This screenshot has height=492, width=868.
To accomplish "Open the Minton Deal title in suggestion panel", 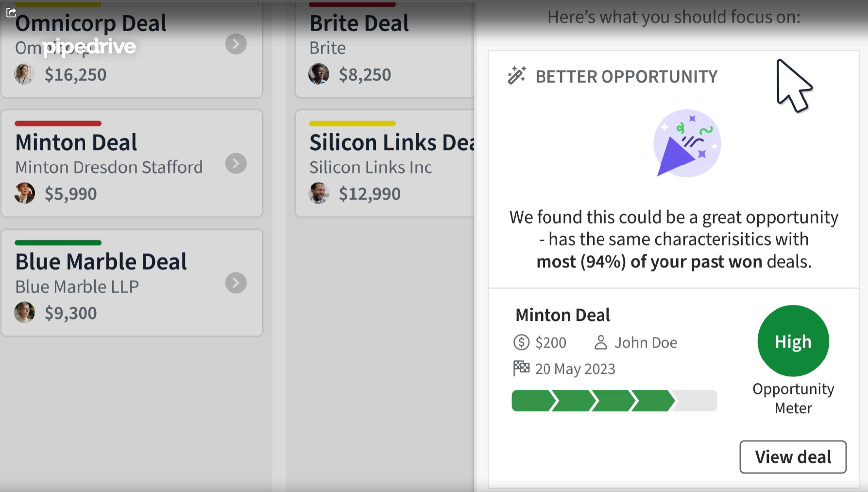I will click(562, 315).
